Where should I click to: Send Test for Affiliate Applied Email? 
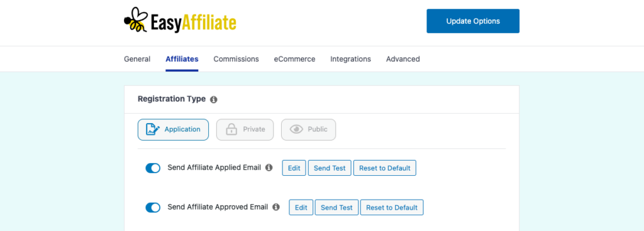[330, 168]
